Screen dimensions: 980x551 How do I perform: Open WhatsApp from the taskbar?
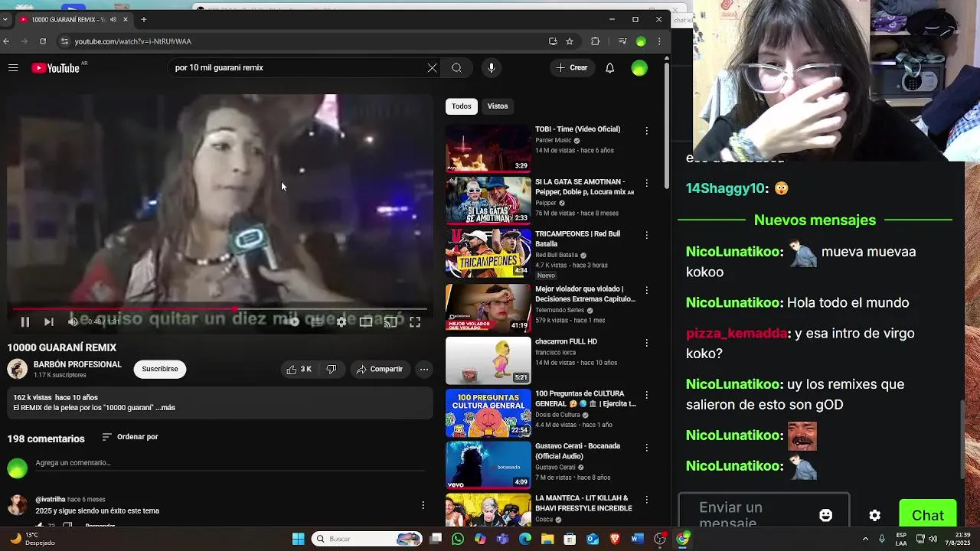(x=458, y=539)
